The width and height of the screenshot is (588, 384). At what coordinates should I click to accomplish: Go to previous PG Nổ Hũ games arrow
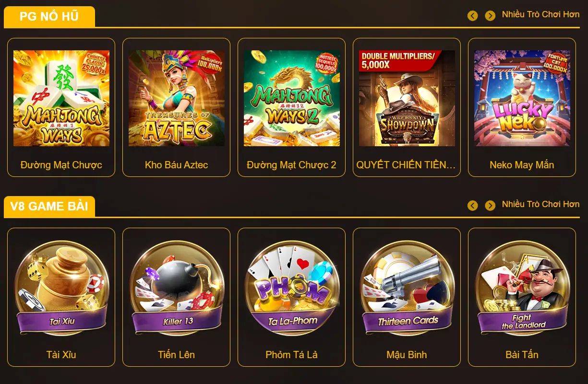tap(473, 16)
